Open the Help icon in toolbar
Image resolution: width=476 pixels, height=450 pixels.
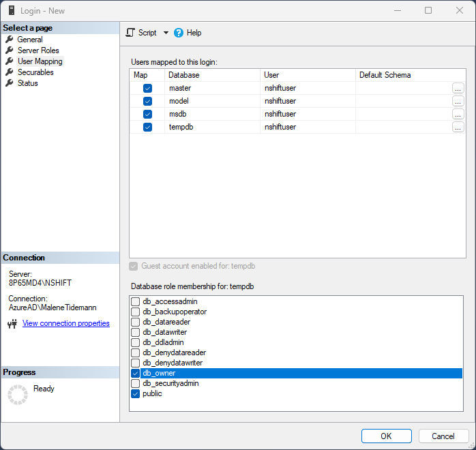tap(179, 33)
